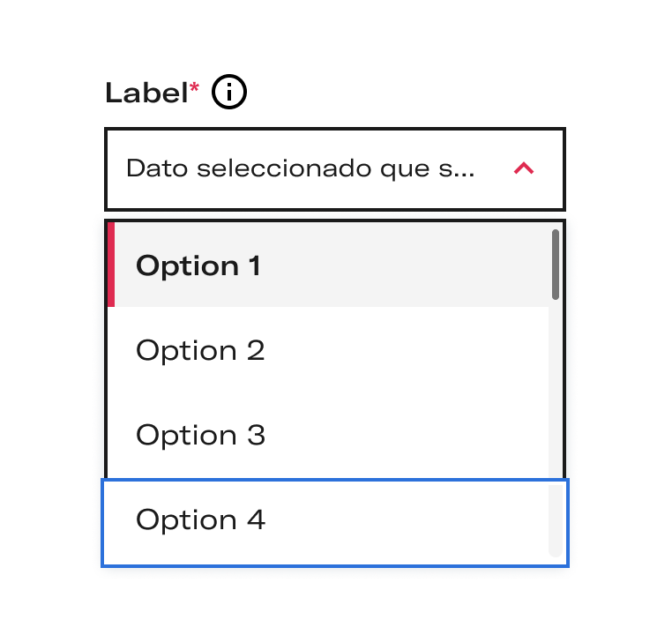Click the Option 3 text label

(200, 436)
